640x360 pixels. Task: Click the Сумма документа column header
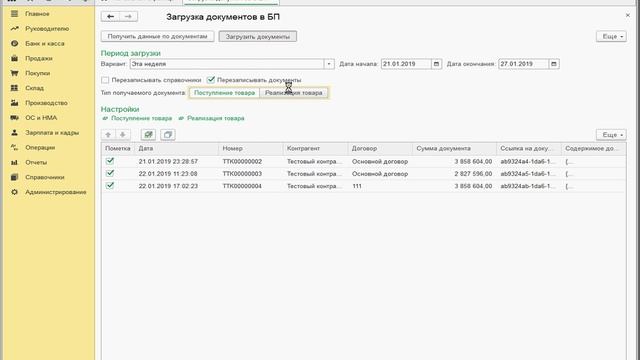tap(454, 149)
